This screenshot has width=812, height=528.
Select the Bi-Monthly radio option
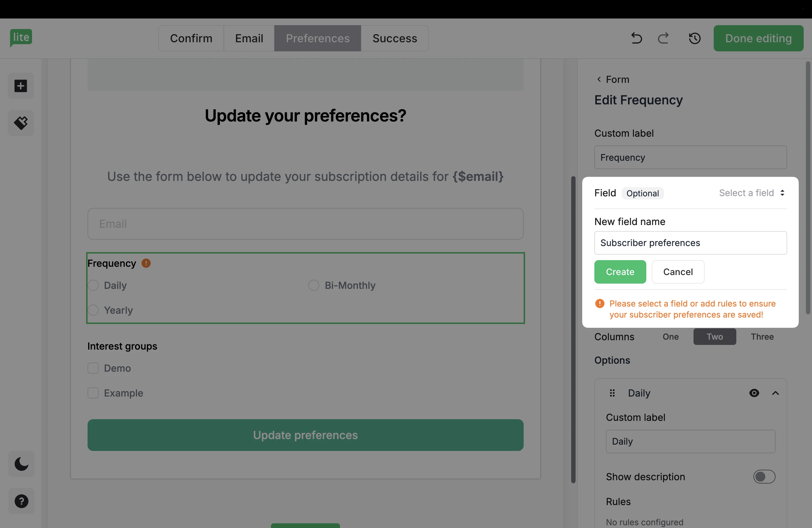tap(313, 285)
